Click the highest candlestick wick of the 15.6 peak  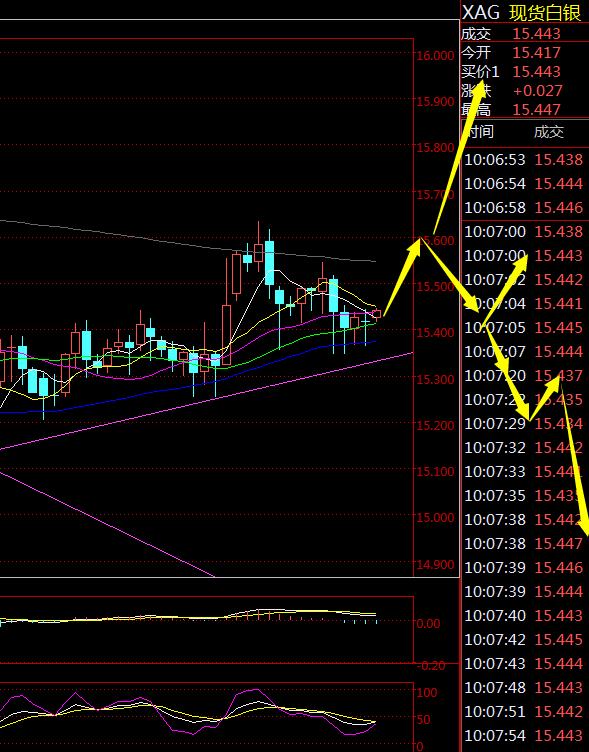[258, 233]
